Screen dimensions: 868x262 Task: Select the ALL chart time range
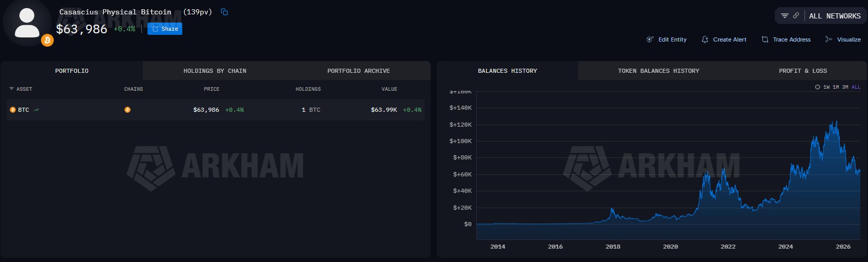[856, 87]
